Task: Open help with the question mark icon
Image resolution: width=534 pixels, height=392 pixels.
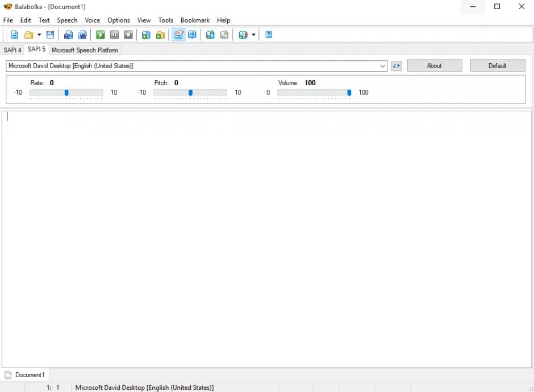Action: [x=269, y=35]
